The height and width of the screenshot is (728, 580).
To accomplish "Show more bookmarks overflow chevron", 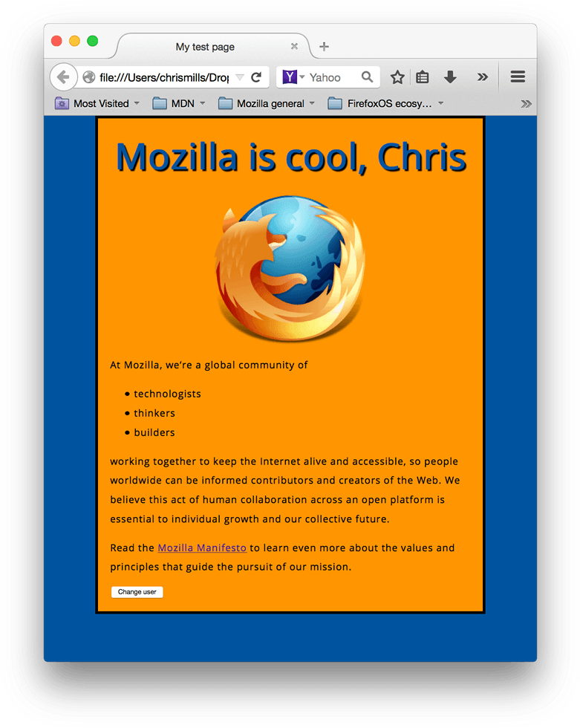I will coord(526,103).
